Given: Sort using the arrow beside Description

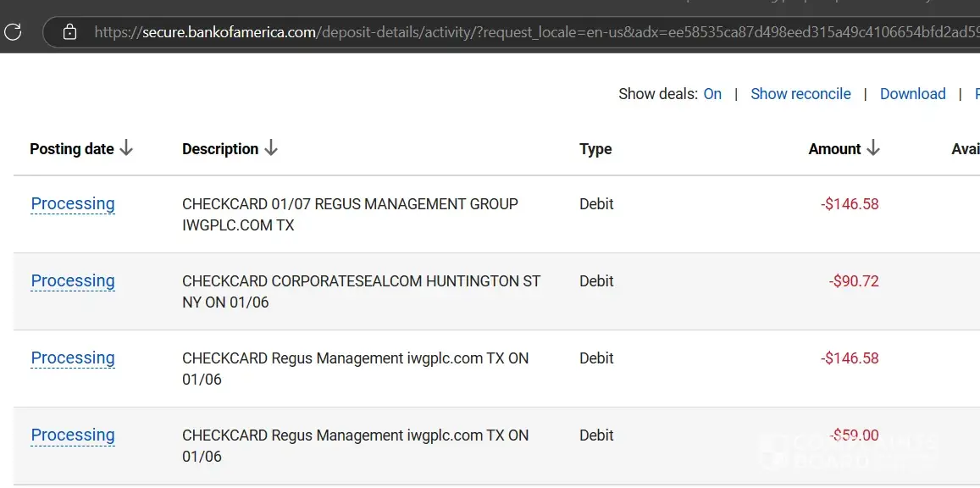Looking at the screenshot, I should (x=271, y=148).
